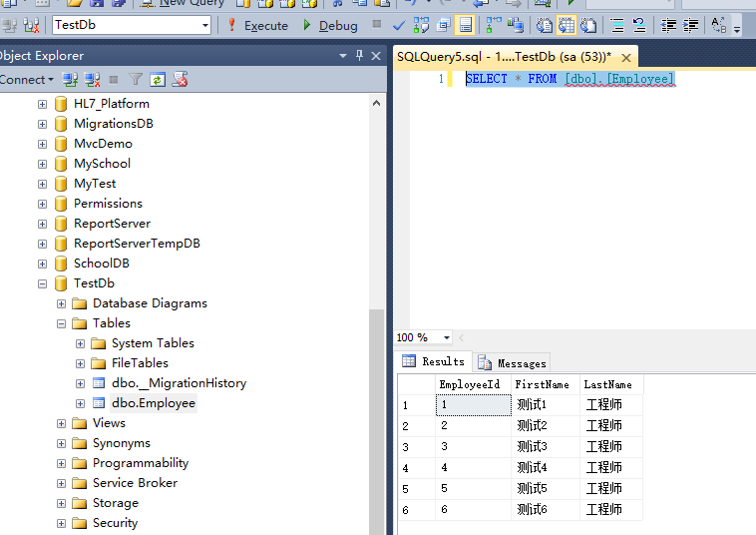Click the Cancel Executing Query stop icon

pyautogui.click(x=377, y=24)
